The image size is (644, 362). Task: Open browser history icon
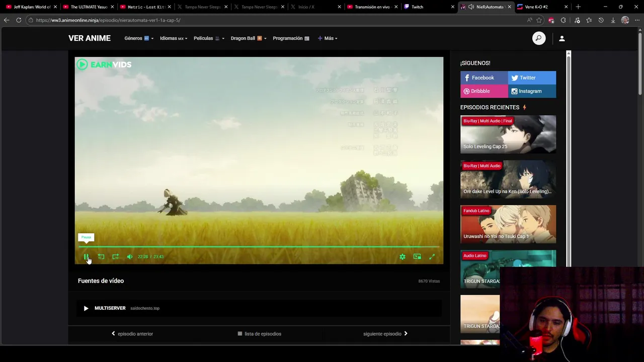(601, 20)
